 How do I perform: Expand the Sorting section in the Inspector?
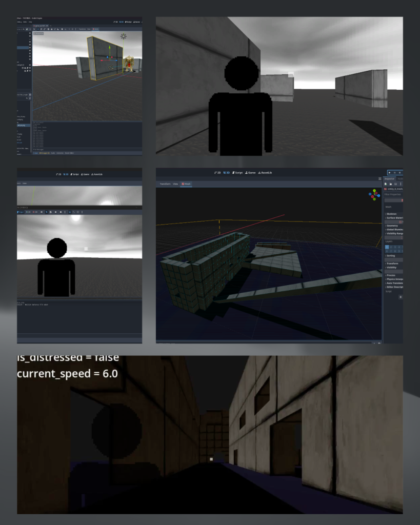pos(391,255)
